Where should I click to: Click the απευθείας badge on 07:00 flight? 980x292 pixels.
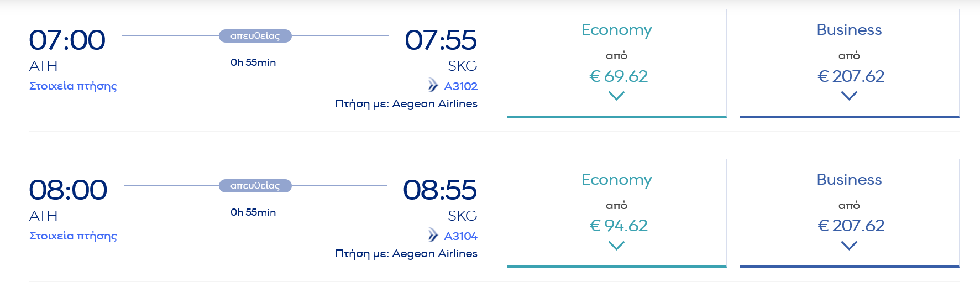coord(255,36)
